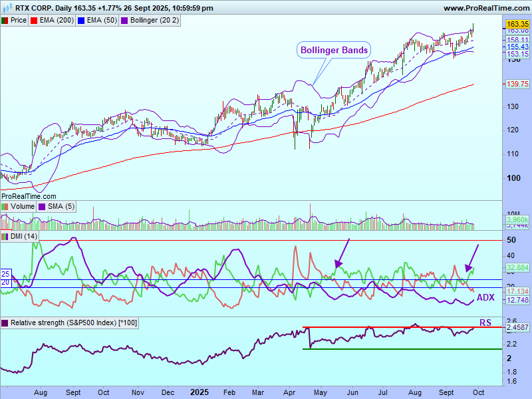Select the purple arrow near October on DMI
This screenshot has height=399, width=532.
(x=473, y=256)
